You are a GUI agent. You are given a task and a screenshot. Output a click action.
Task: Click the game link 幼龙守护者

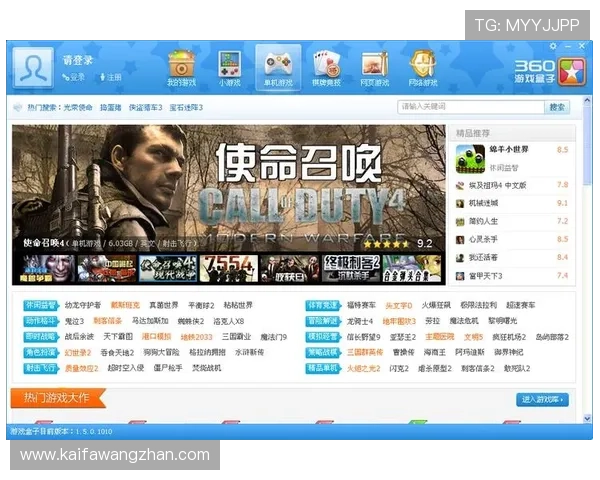pyautogui.click(x=83, y=305)
